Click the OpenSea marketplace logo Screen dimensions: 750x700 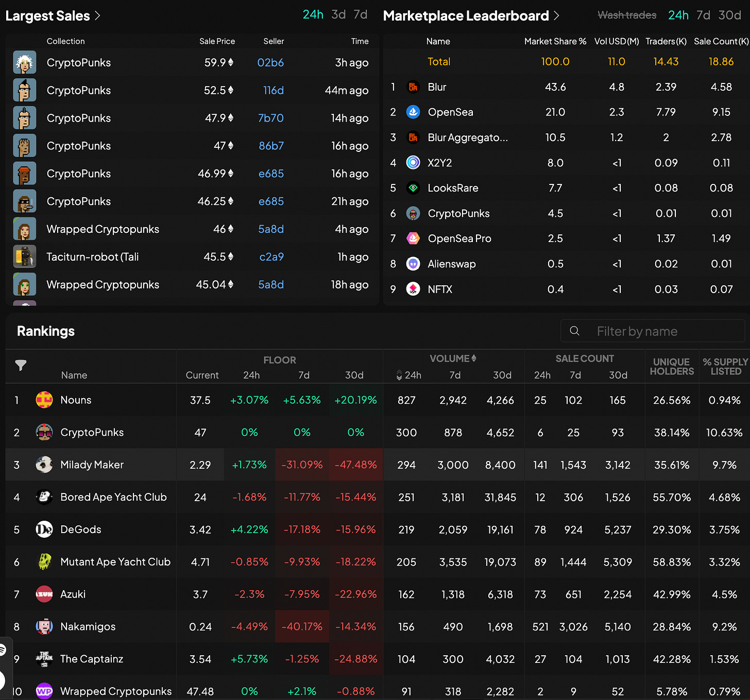(413, 112)
